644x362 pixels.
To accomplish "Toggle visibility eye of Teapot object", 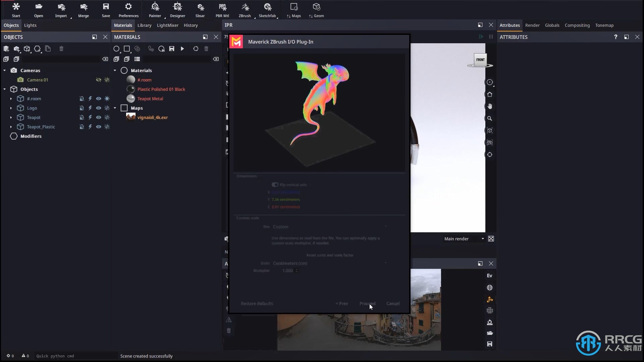I will click(99, 117).
